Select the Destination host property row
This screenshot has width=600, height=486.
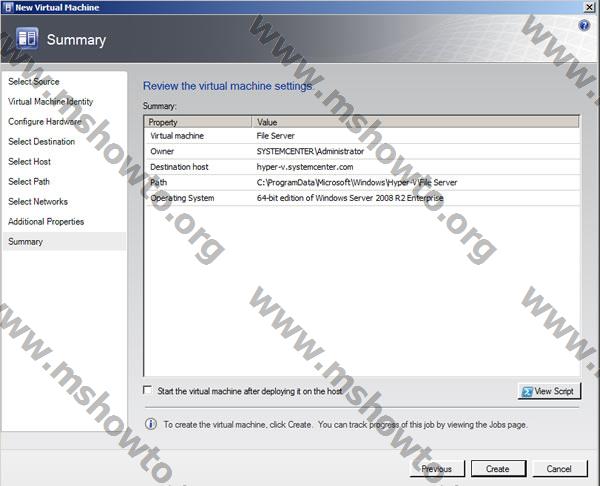click(362, 167)
